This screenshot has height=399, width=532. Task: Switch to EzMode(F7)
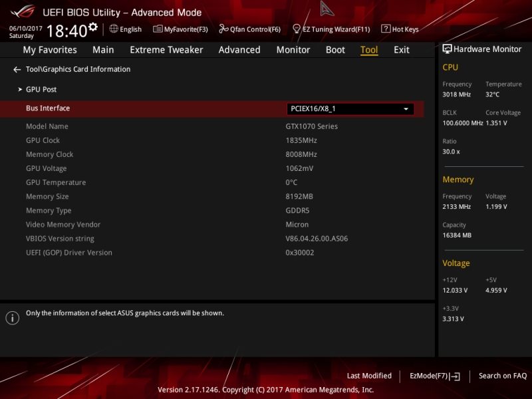pyautogui.click(x=435, y=376)
